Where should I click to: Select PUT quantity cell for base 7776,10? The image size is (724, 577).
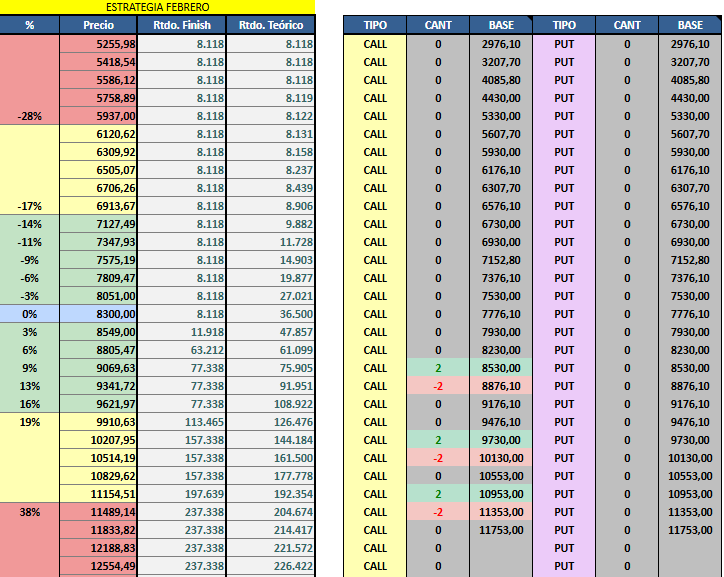pos(627,314)
